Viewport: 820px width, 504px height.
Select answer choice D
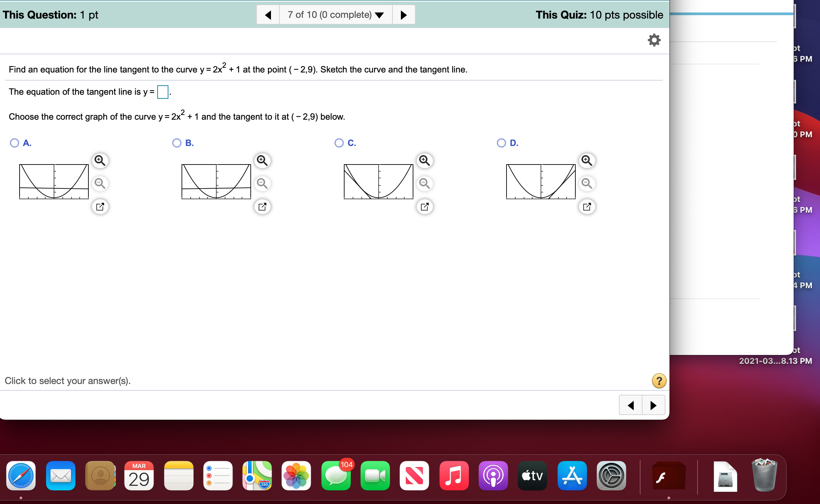501,143
